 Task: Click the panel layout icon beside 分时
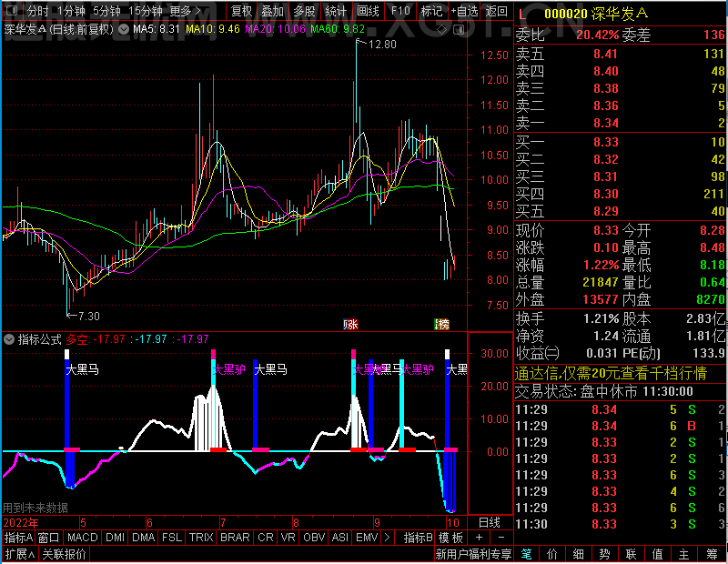tap(13, 11)
